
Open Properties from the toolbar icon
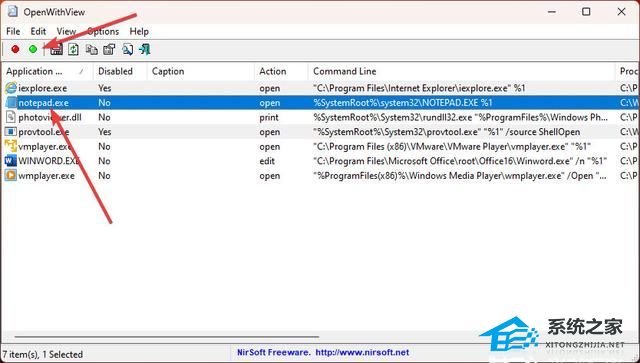109,49
